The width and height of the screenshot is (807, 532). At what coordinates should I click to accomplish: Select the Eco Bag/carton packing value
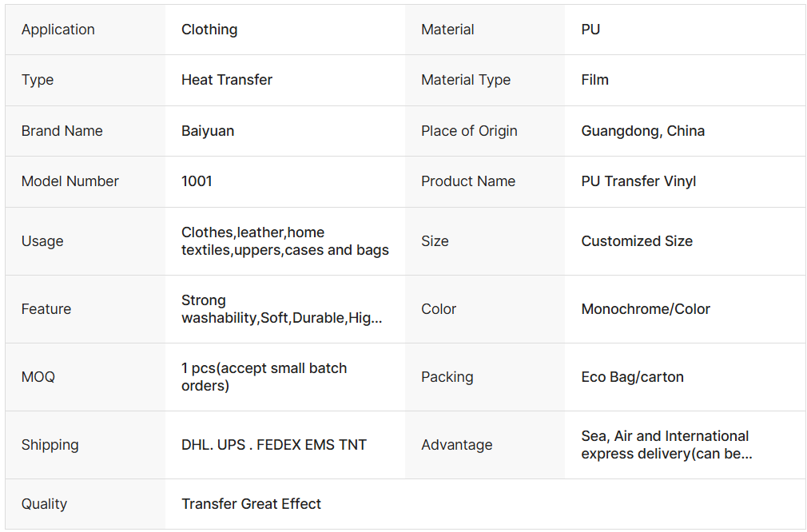[633, 377]
